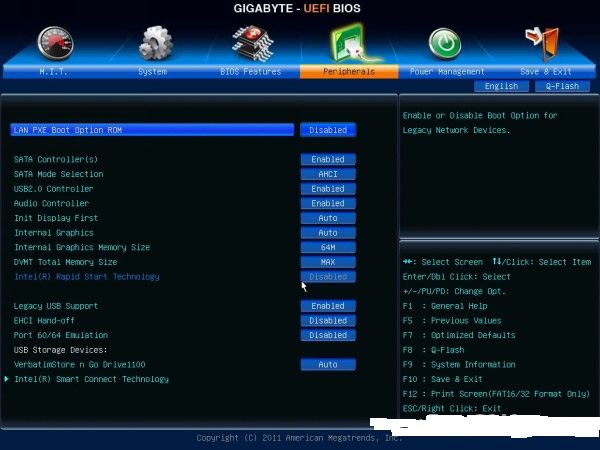Select the Init Display First label
The image size is (600, 450).
pos(56,218)
